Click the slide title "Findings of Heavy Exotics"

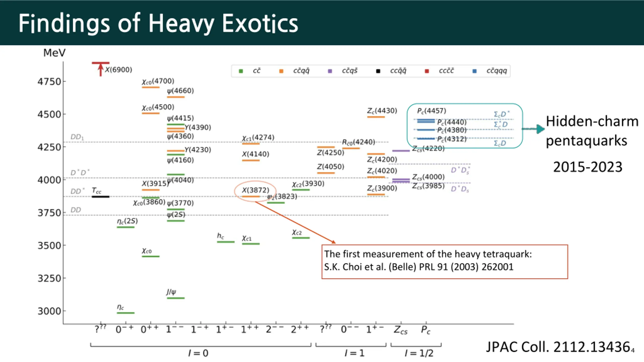(x=158, y=23)
